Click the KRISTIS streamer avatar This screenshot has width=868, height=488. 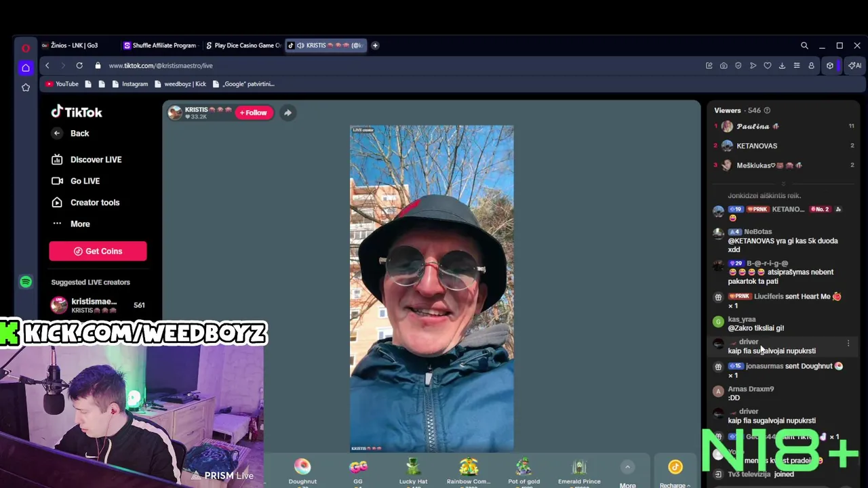tap(175, 113)
